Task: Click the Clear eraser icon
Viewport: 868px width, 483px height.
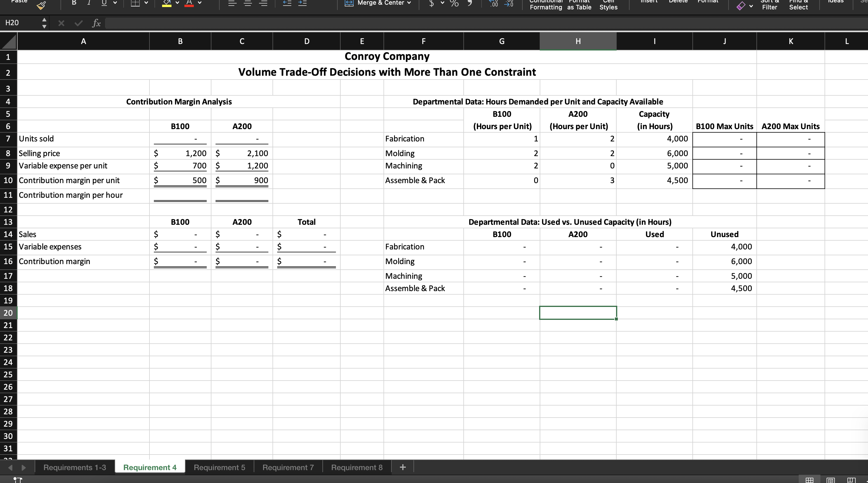Action: [x=741, y=6]
